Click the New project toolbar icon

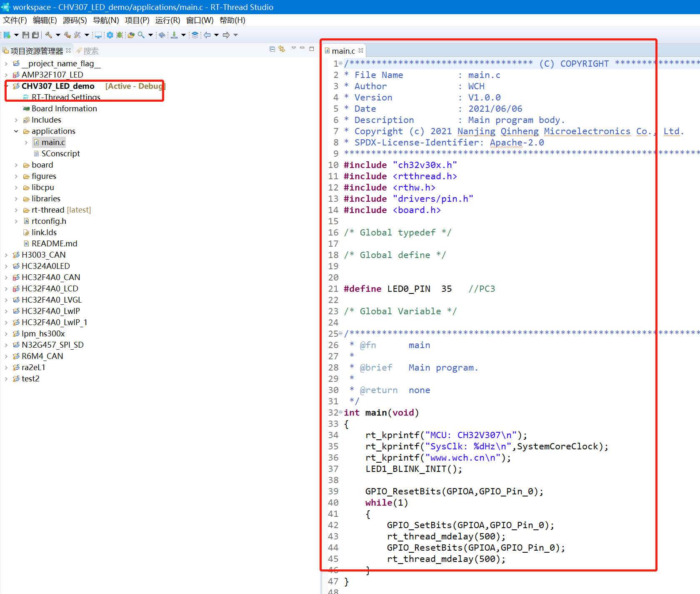click(7, 35)
